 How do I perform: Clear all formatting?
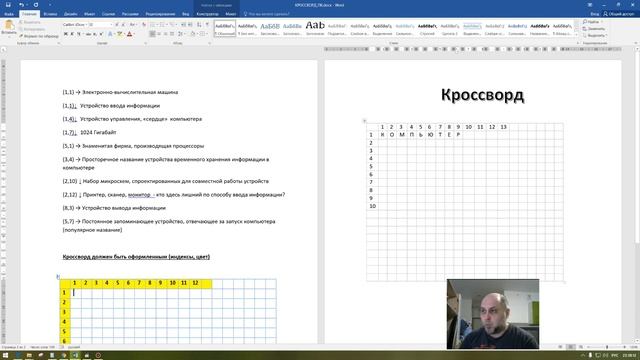[144, 25]
